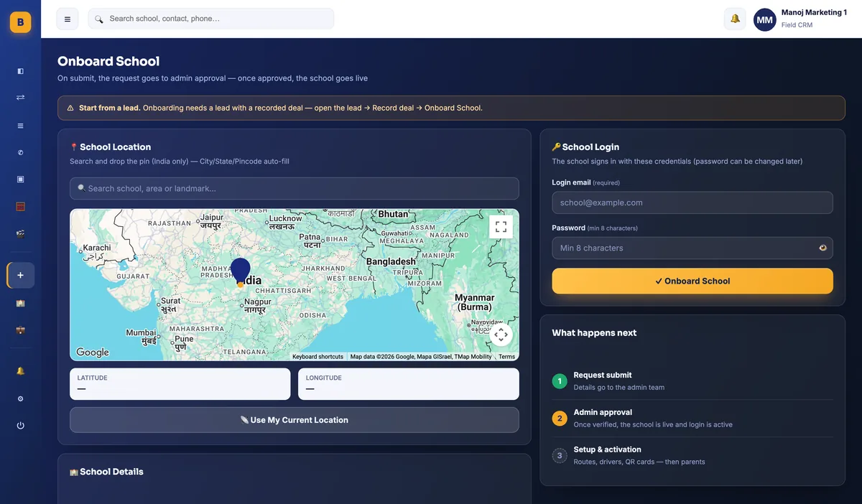This screenshot has width=862, height=504.
Task: Click the Map data ©2026 attribution text
Action: 421,357
